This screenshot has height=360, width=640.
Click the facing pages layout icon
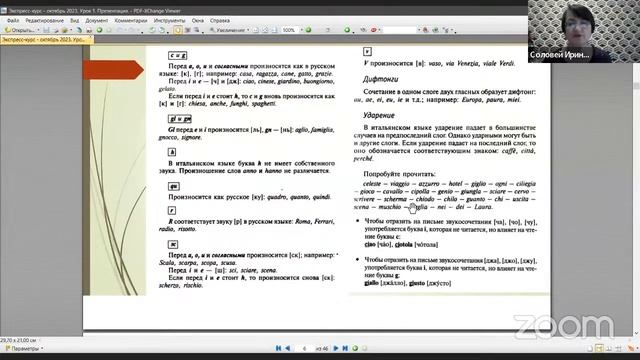pyautogui.click(x=609, y=348)
